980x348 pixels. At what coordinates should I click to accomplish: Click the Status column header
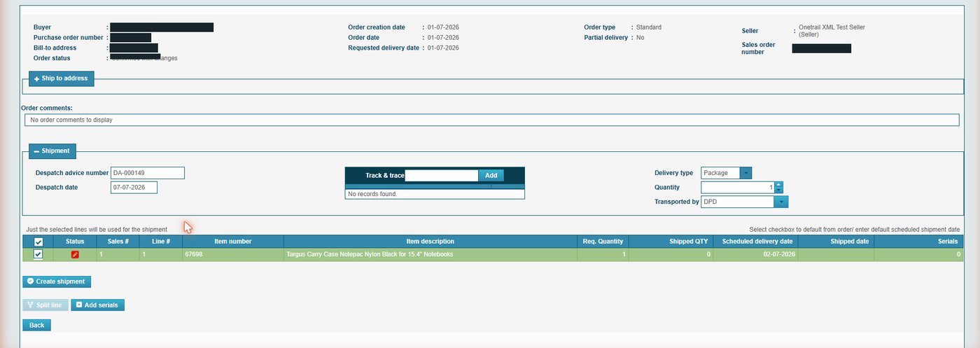(75, 242)
